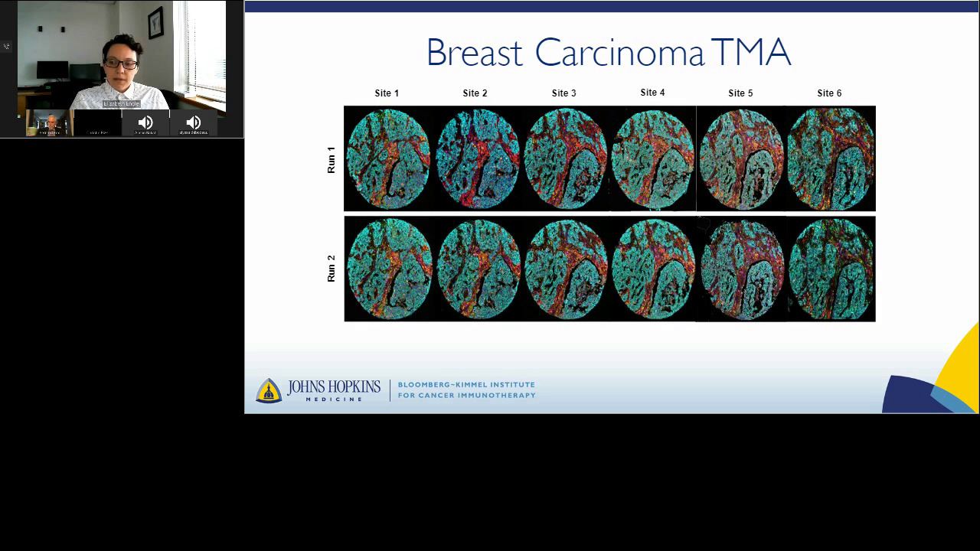Click the Site 4 column label
The height and width of the screenshot is (551, 980).
pyautogui.click(x=652, y=93)
